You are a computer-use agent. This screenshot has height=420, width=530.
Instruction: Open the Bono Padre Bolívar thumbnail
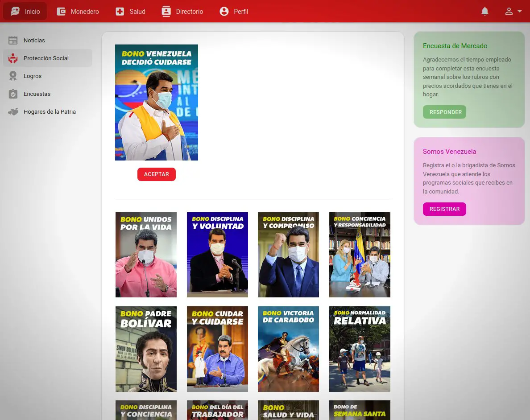point(146,349)
